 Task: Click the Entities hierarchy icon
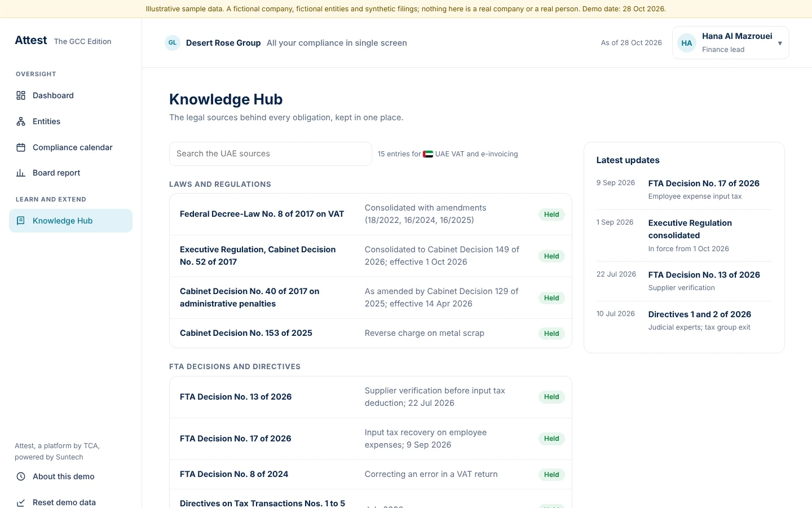coord(21,121)
